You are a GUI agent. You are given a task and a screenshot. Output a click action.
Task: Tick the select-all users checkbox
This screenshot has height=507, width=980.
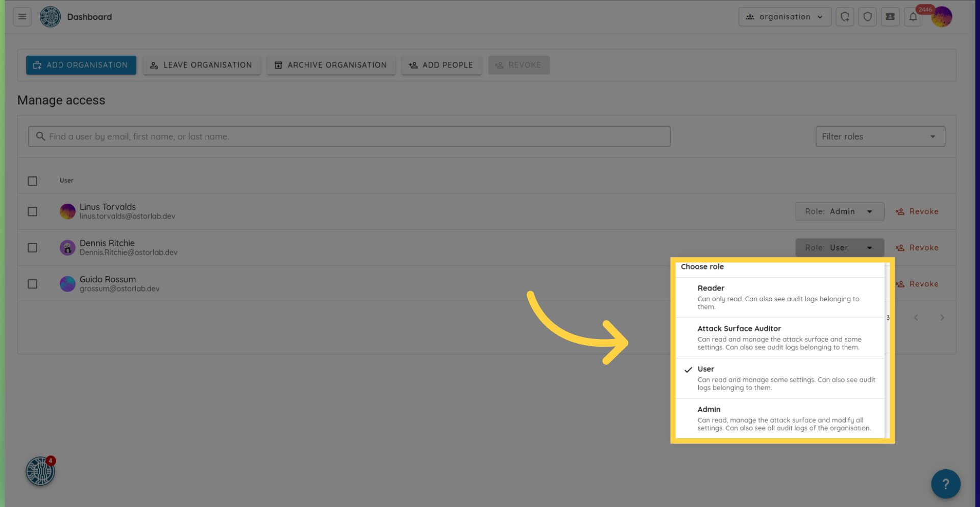[33, 181]
